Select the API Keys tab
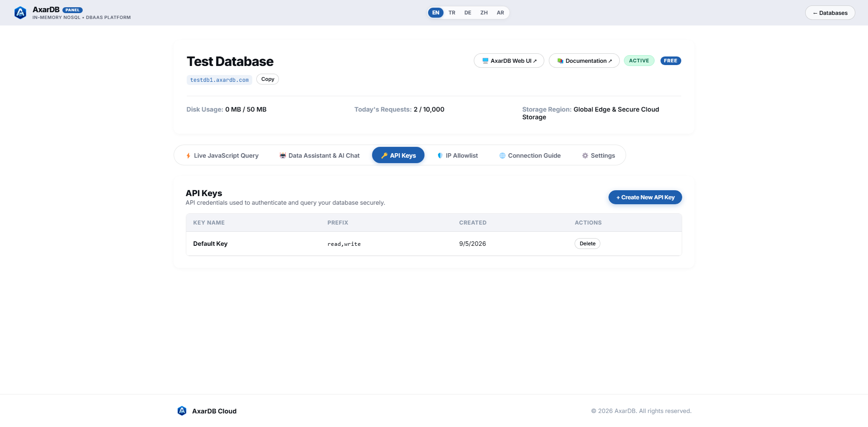This screenshot has height=427, width=868. 398,155
